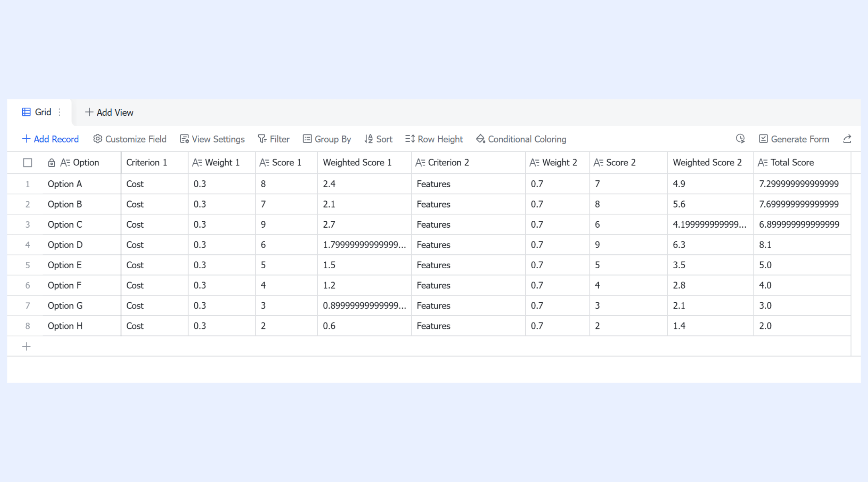Click the plus icon beside Add View

89,112
